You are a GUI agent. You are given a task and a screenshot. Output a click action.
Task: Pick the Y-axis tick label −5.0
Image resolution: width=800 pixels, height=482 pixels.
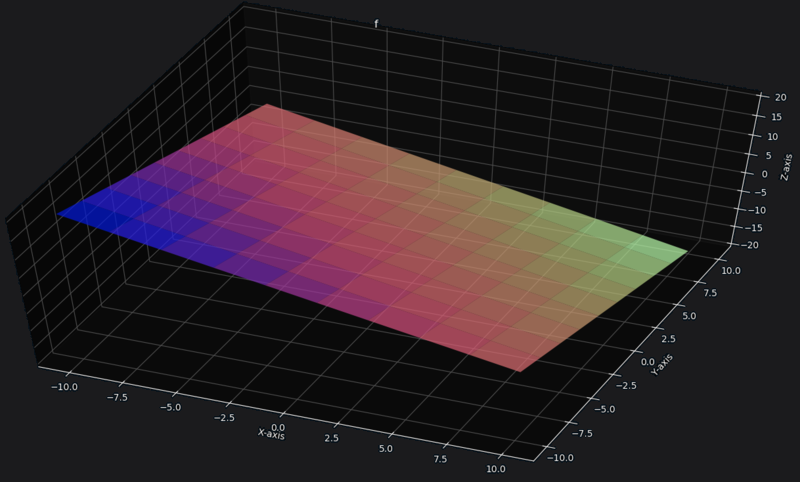click(605, 409)
